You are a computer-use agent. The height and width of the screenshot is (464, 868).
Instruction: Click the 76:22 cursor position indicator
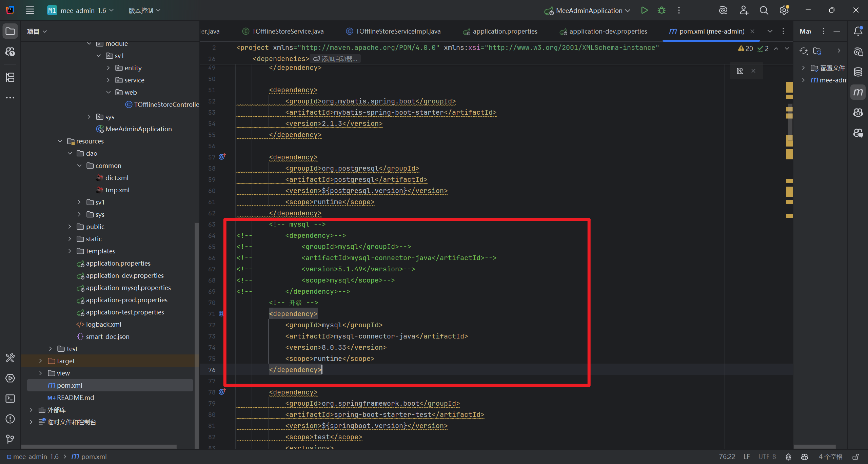pyautogui.click(x=727, y=457)
